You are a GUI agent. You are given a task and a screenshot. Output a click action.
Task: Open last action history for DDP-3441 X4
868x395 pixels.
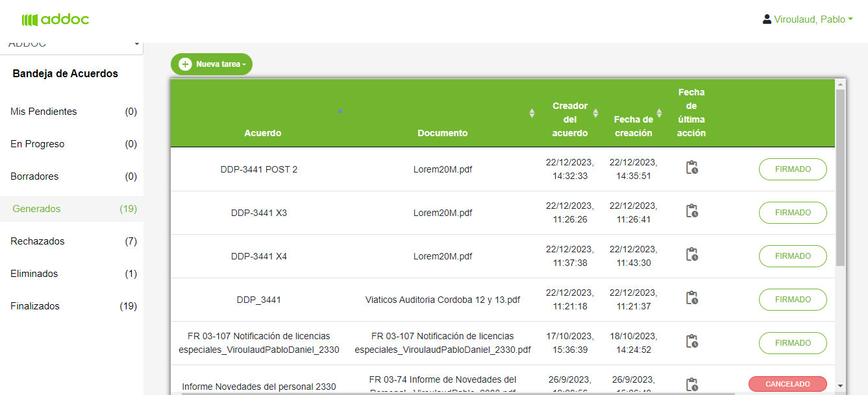[x=691, y=255]
